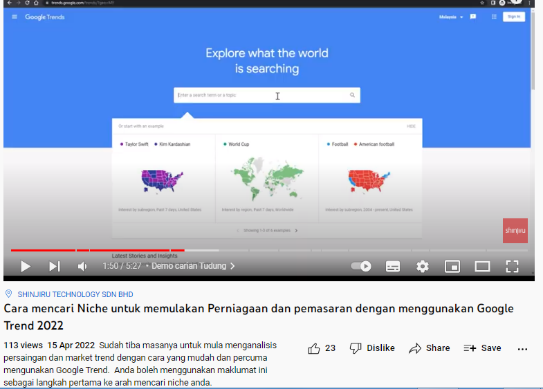The width and height of the screenshot is (543, 389).
Task: Click the Google Trends search field
Action: coord(267,95)
